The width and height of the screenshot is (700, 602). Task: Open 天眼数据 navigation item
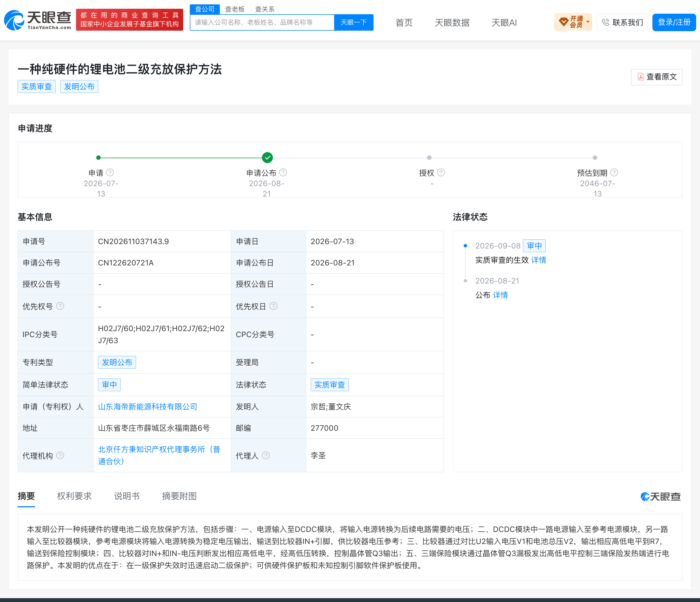click(x=452, y=23)
